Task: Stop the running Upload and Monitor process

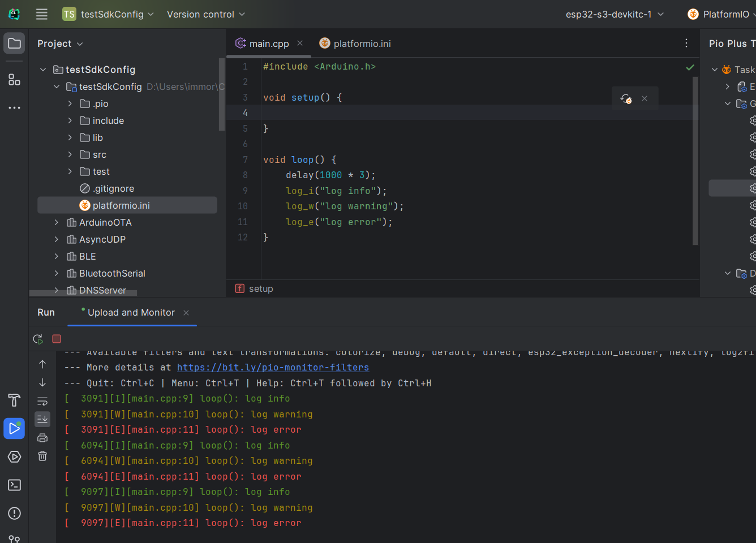Action: (57, 339)
